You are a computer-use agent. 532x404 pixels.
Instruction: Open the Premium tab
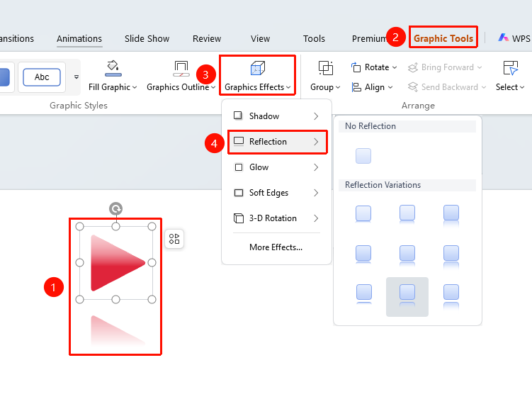click(x=369, y=39)
